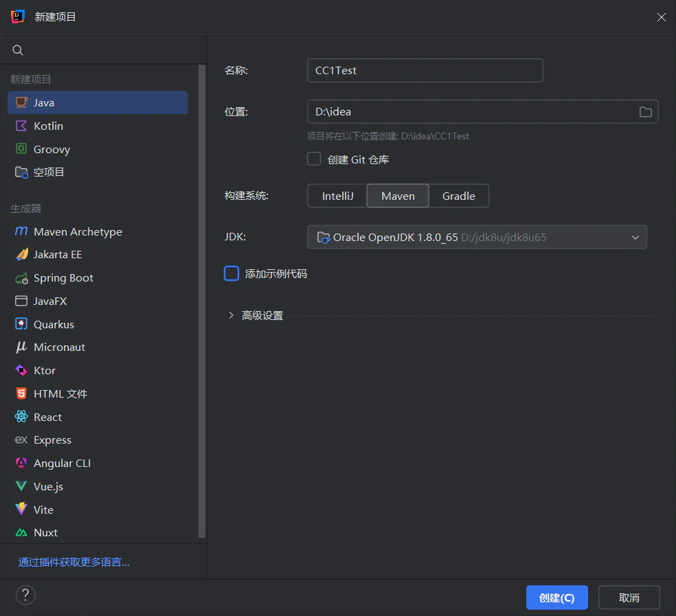Screen dimensions: 676x616
Task: Open the help question mark button
Action: tap(25, 595)
